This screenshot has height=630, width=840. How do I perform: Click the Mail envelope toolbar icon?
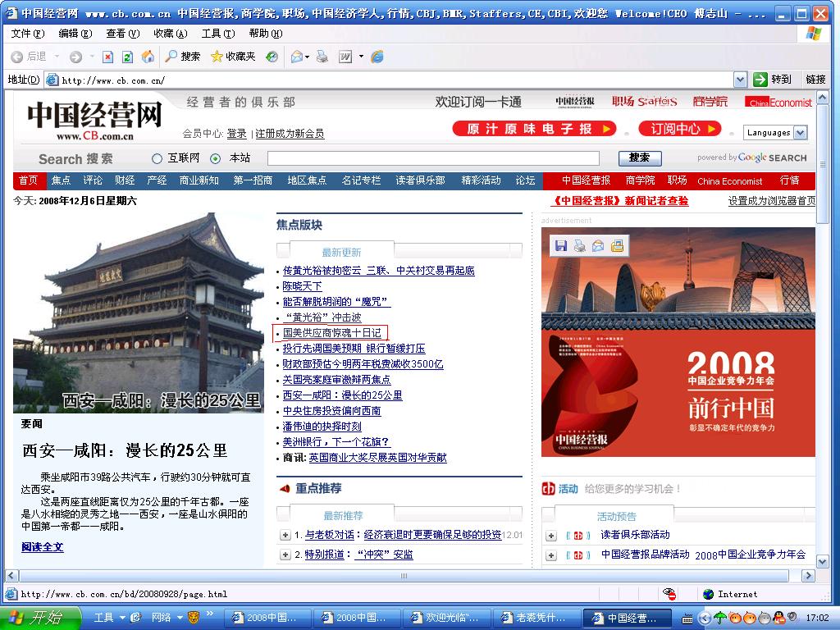click(x=297, y=57)
